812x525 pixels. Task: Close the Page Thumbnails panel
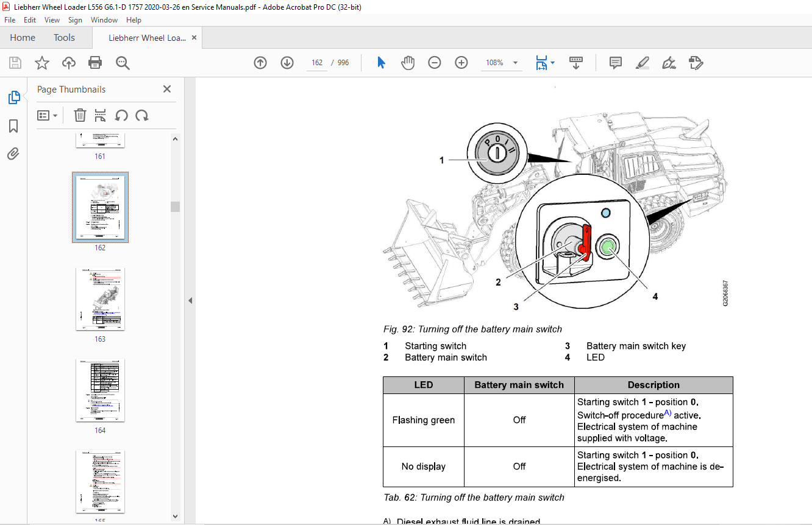coord(167,89)
